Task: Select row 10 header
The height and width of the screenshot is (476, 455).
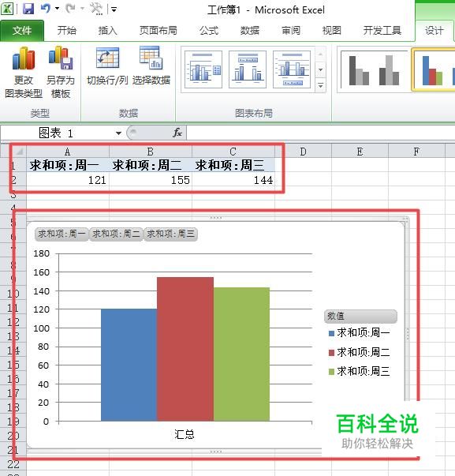Action: point(13,293)
